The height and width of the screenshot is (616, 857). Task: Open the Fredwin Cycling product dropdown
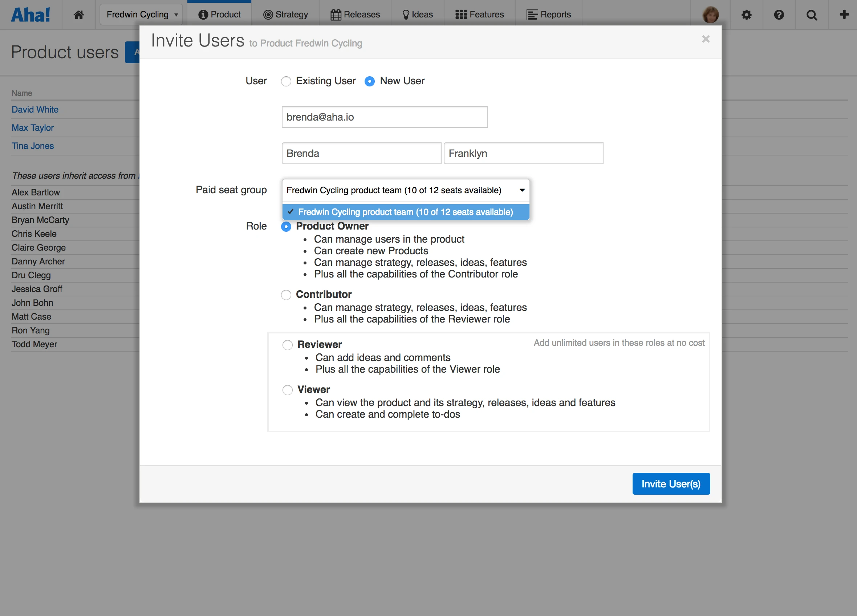coord(141,15)
